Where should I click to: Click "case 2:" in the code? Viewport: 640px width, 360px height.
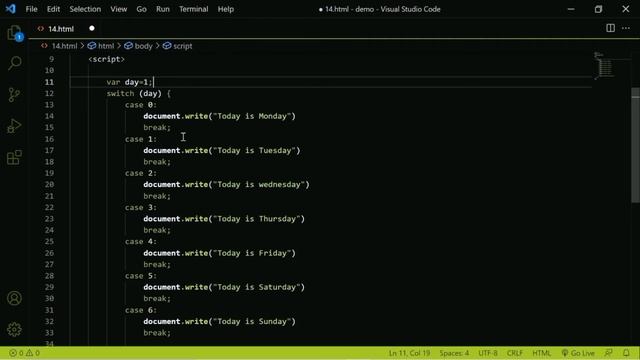click(x=141, y=173)
